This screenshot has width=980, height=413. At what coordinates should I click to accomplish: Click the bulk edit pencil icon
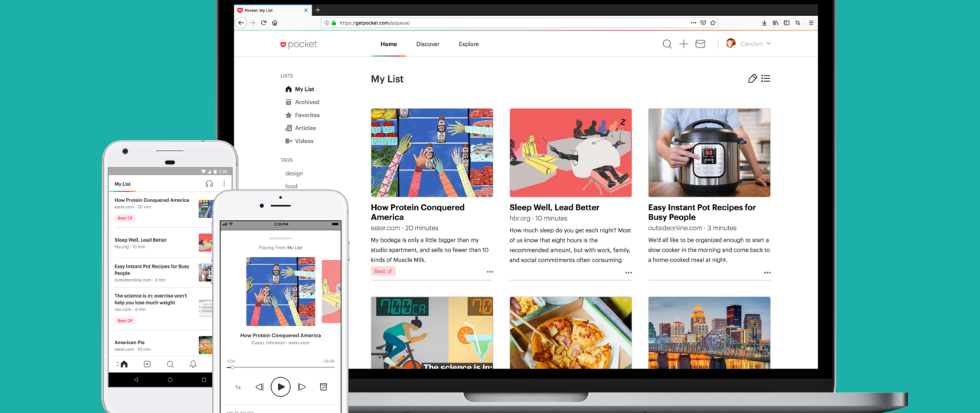[753, 79]
